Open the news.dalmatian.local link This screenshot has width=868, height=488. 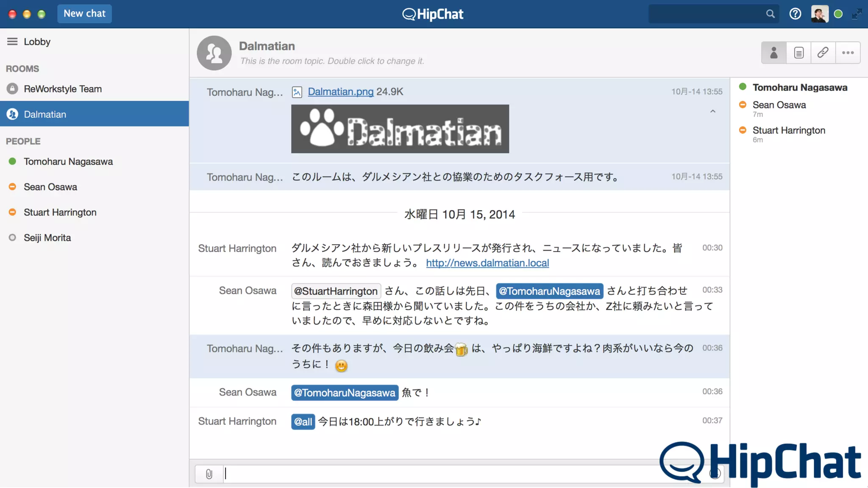tap(487, 263)
